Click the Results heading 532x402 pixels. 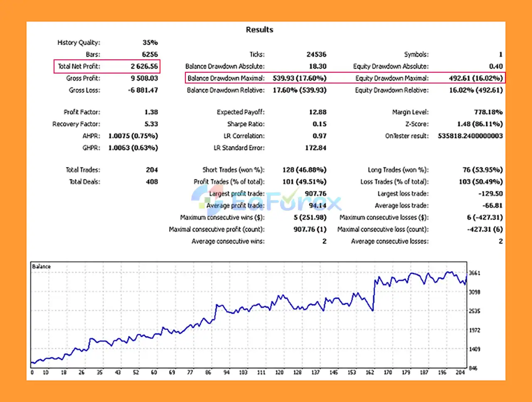coord(259,30)
